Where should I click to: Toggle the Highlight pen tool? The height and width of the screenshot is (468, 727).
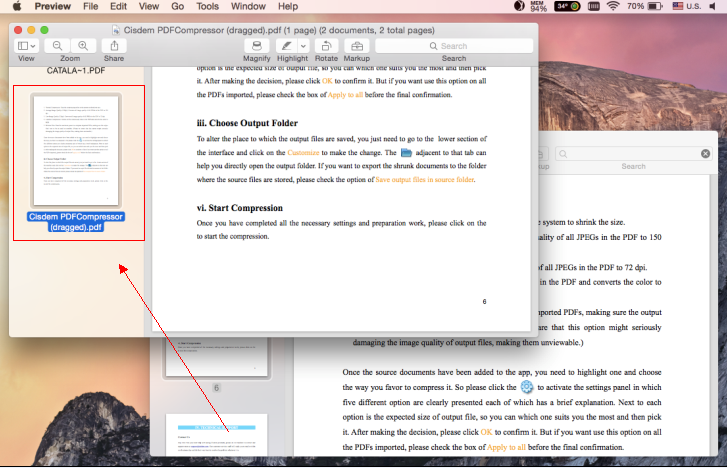pos(287,46)
